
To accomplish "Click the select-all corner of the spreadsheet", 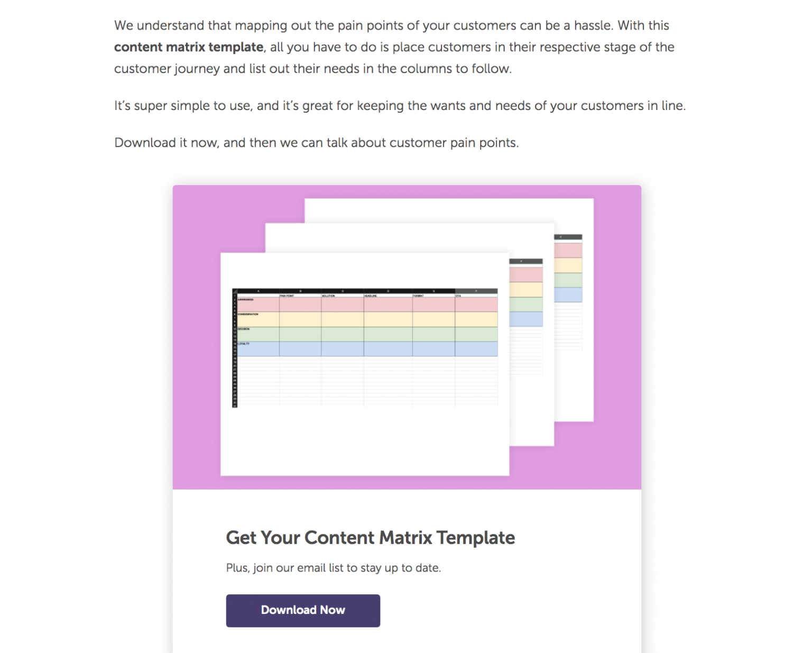I will (x=235, y=291).
